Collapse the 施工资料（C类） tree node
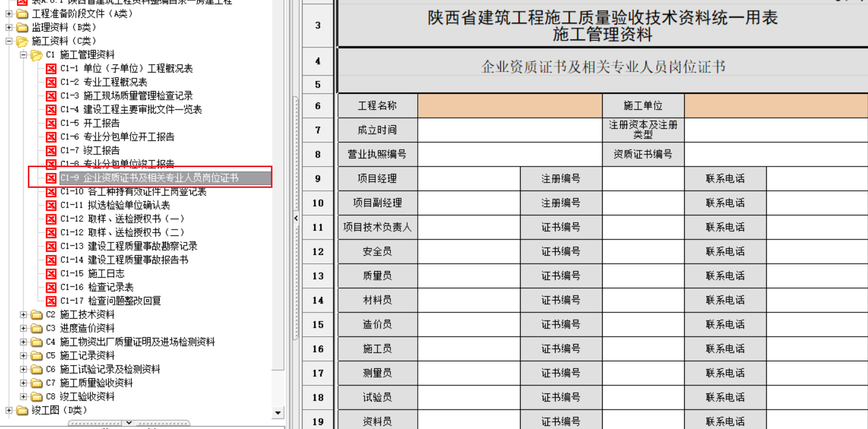868x429 pixels. [x=9, y=41]
